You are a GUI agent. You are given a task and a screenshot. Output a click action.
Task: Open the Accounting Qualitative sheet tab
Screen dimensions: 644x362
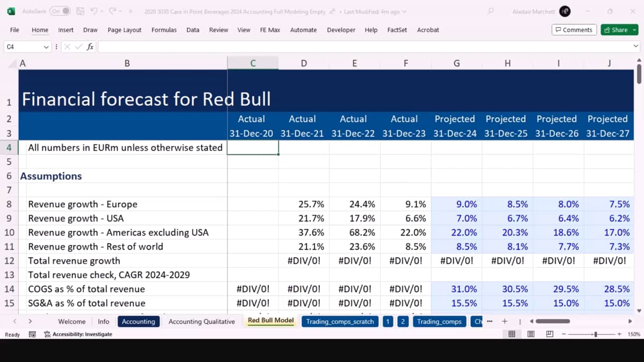point(202,321)
